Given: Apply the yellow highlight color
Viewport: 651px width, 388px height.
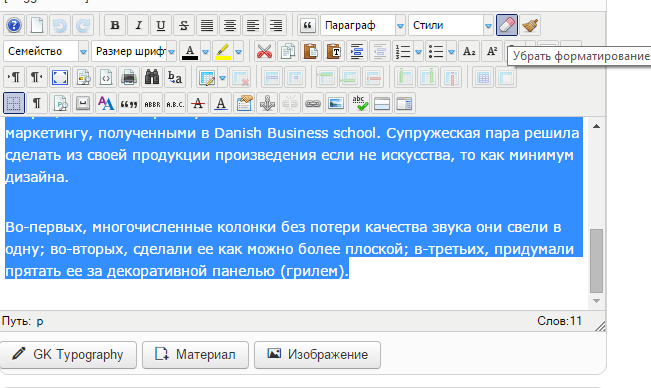Looking at the screenshot, I should pyautogui.click(x=223, y=51).
